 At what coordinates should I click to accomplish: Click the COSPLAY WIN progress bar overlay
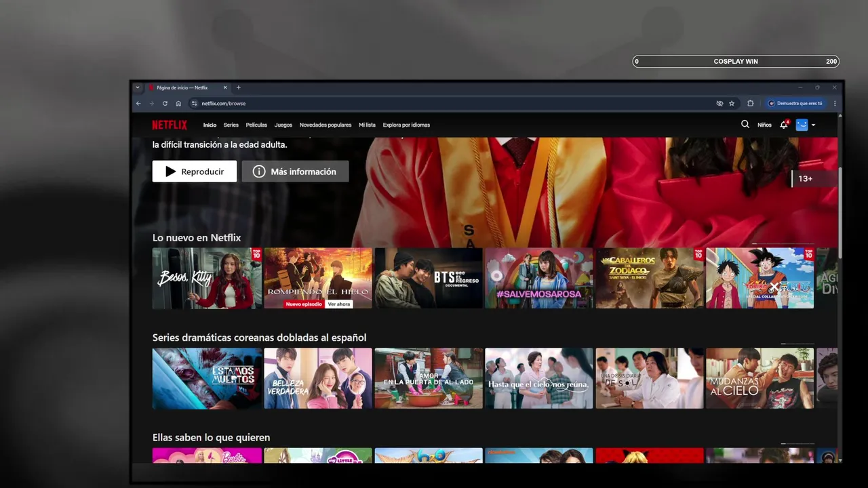click(x=736, y=61)
